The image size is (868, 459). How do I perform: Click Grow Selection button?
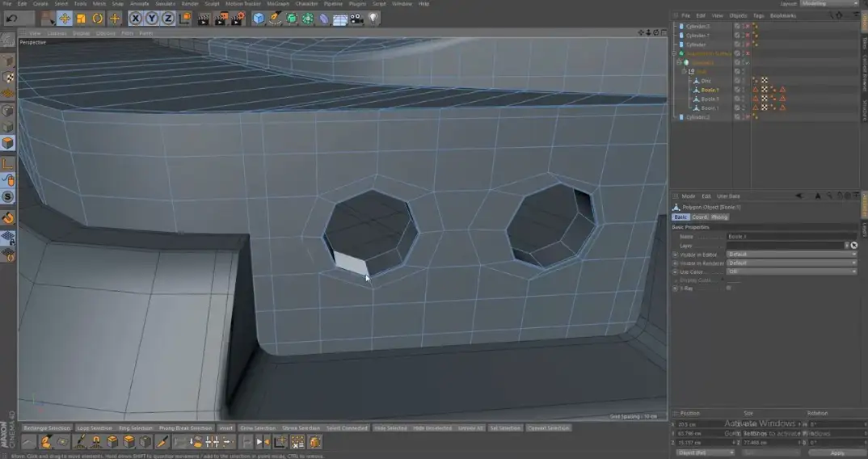(258, 428)
